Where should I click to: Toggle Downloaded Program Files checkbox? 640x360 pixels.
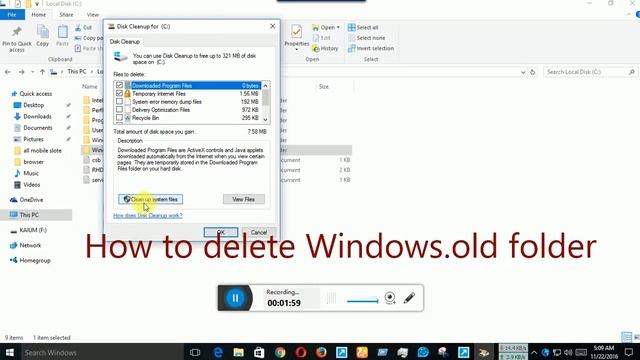(119, 85)
